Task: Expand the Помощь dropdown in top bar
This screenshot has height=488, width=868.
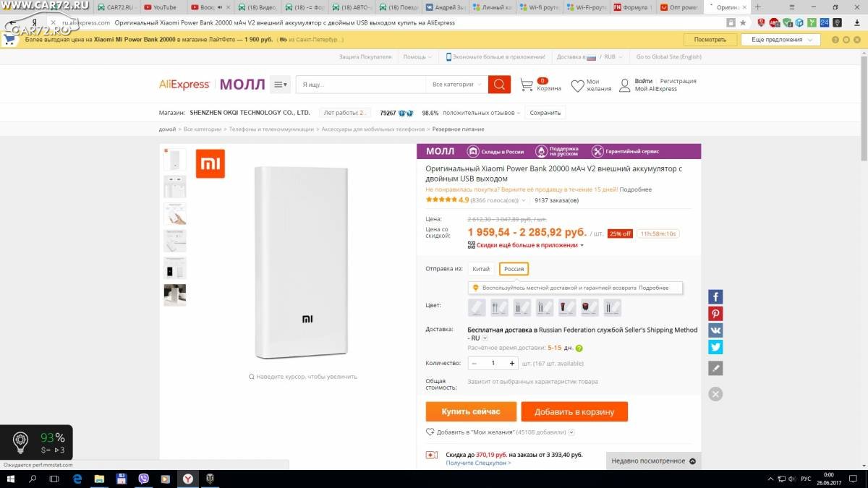Action: coord(417,56)
